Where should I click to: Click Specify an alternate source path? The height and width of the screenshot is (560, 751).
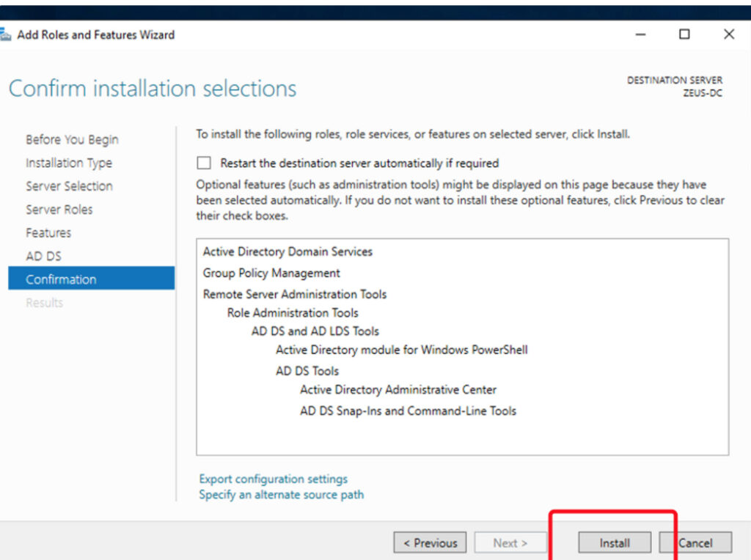point(281,495)
